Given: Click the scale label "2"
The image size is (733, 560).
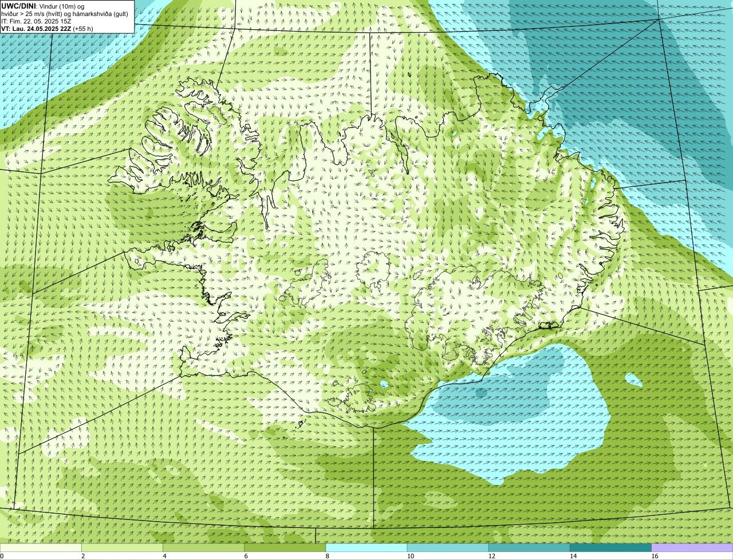Looking at the screenshot, I should 83,556.
